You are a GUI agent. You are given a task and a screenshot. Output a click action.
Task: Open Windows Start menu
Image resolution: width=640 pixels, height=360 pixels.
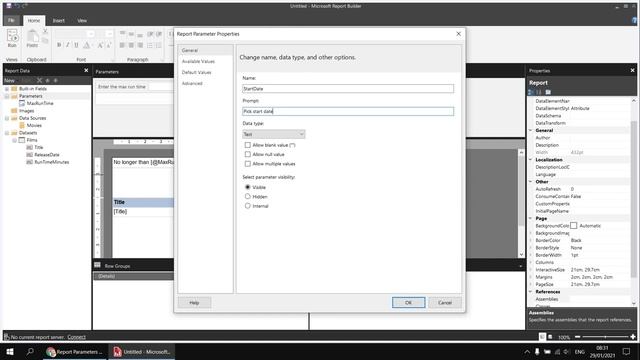[10, 351]
